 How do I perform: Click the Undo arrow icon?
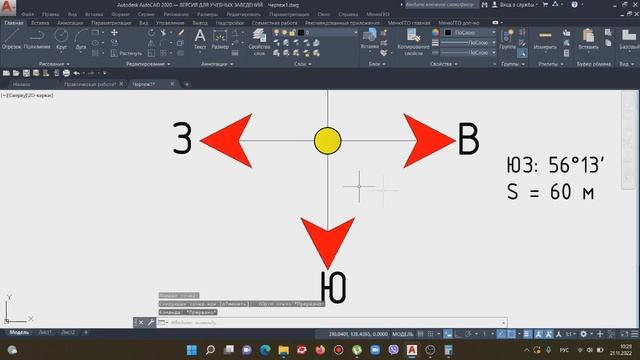click(76, 73)
